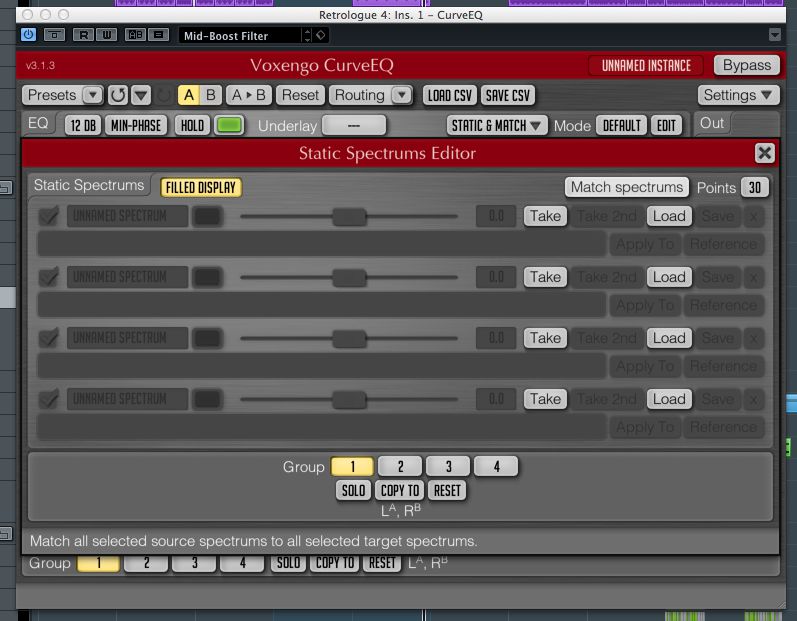Screen dimensions: 797x621
Task: Click the CurveEQ undo arrow icon
Action: 118,95
